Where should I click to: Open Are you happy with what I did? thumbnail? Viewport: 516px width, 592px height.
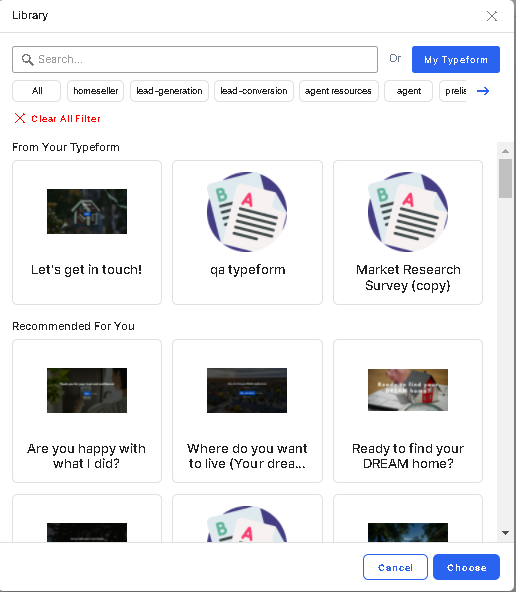point(87,390)
